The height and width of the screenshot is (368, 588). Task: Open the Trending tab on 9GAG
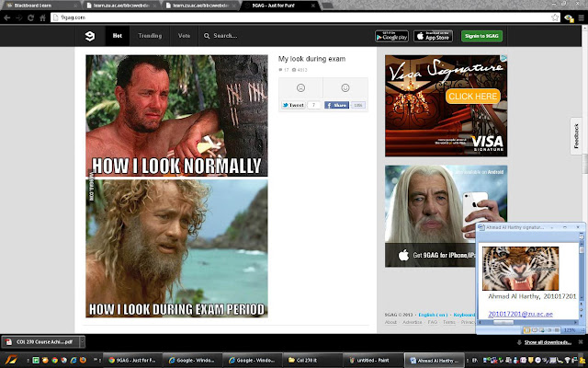tap(150, 36)
